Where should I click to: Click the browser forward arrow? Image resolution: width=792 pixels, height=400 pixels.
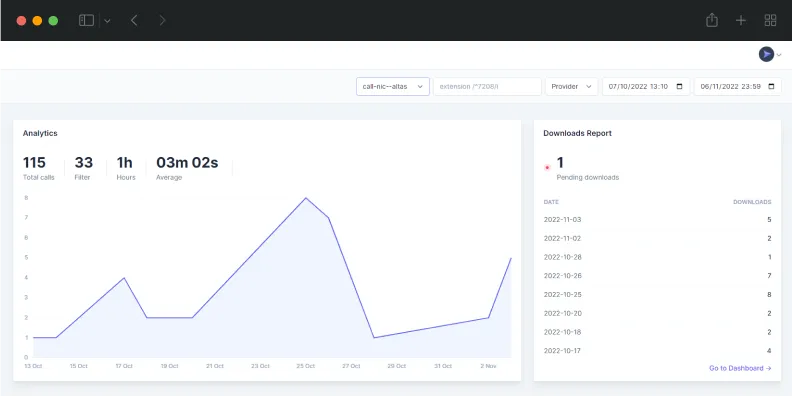click(x=163, y=20)
